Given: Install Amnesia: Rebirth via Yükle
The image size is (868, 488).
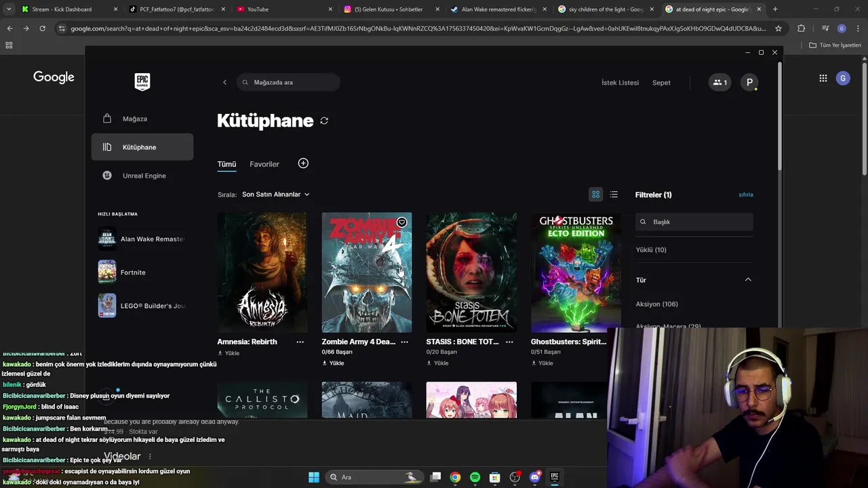Looking at the screenshot, I should pyautogui.click(x=229, y=353).
